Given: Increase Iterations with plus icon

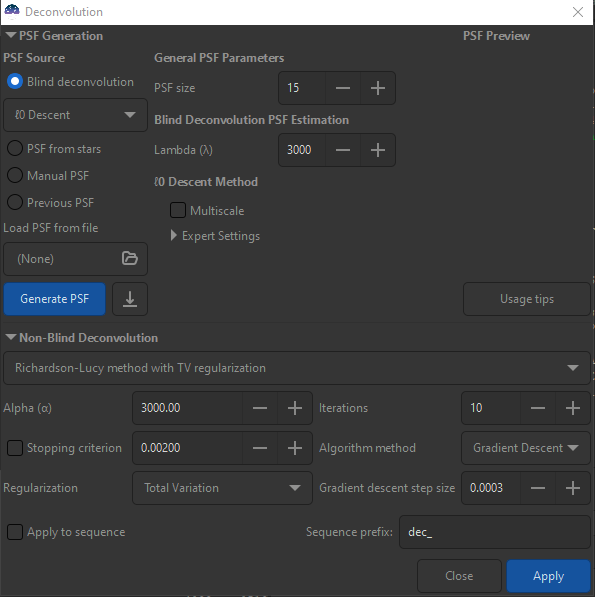Looking at the screenshot, I should coord(573,408).
